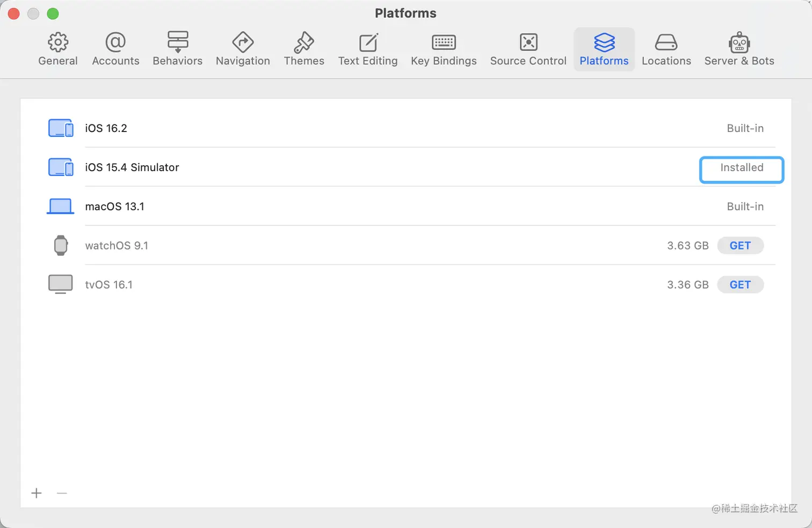Click the 3.63 GB size value

[688, 246]
